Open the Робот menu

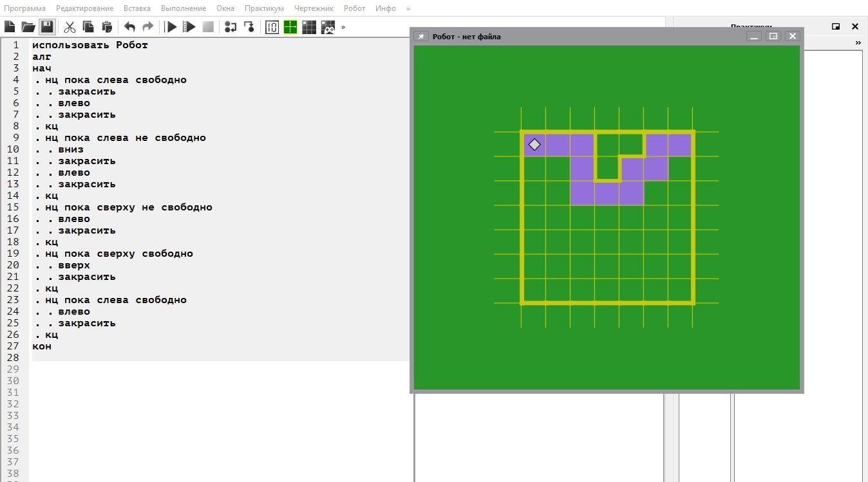point(354,8)
